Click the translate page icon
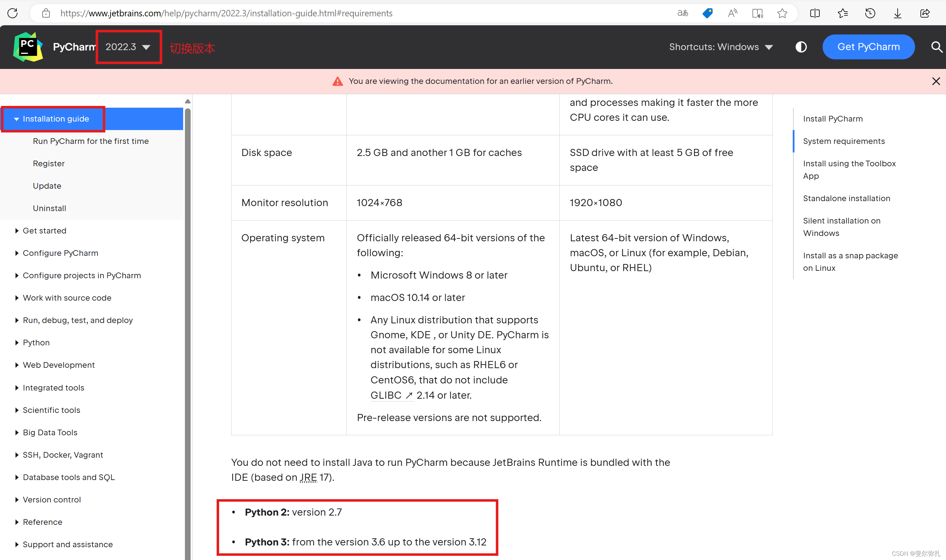This screenshot has width=946, height=560. 682,13
